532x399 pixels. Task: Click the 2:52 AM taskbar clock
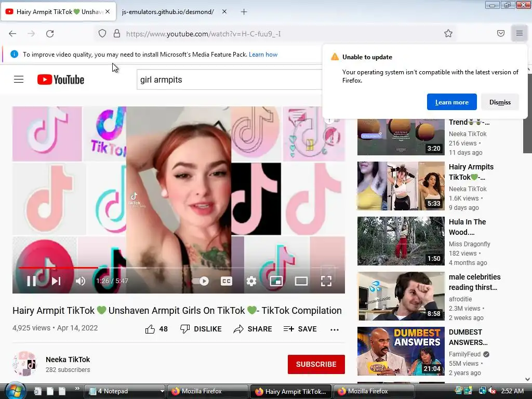(x=512, y=391)
